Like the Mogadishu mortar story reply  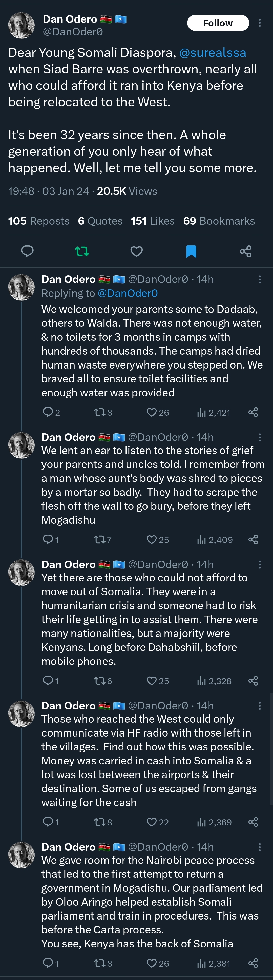click(157, 539)
